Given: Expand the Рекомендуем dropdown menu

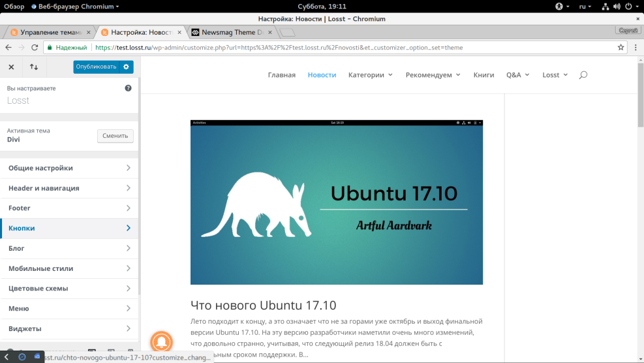Looking at the screenshot, I should click(x=433, y=75).
